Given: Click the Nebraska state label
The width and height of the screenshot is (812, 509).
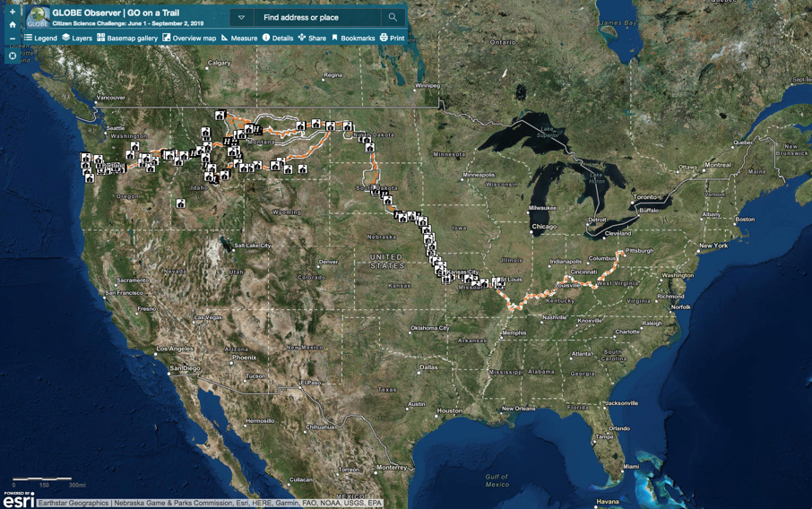Looking at the screenshot, I should coord(382,237).
